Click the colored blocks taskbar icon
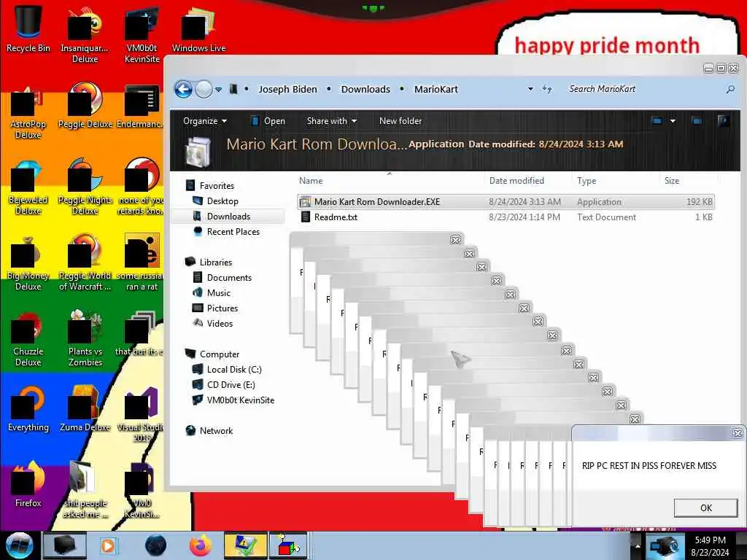 (x=288, y=545)
